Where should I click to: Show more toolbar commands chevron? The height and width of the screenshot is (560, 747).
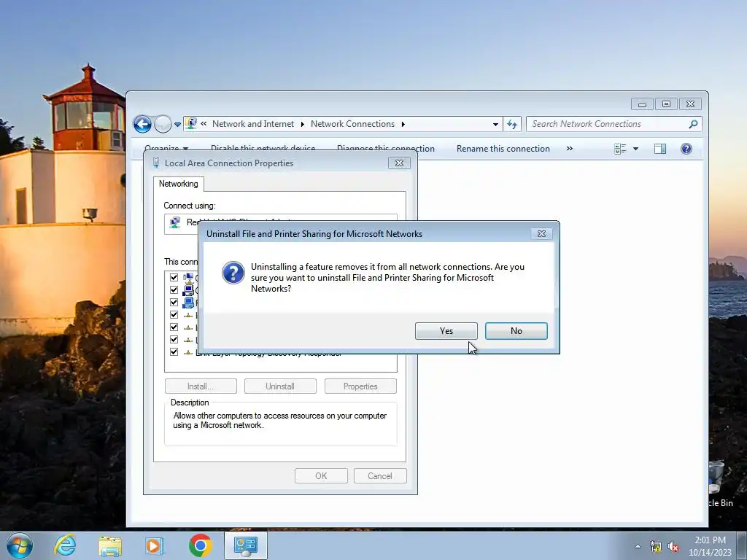pos(569,149)
